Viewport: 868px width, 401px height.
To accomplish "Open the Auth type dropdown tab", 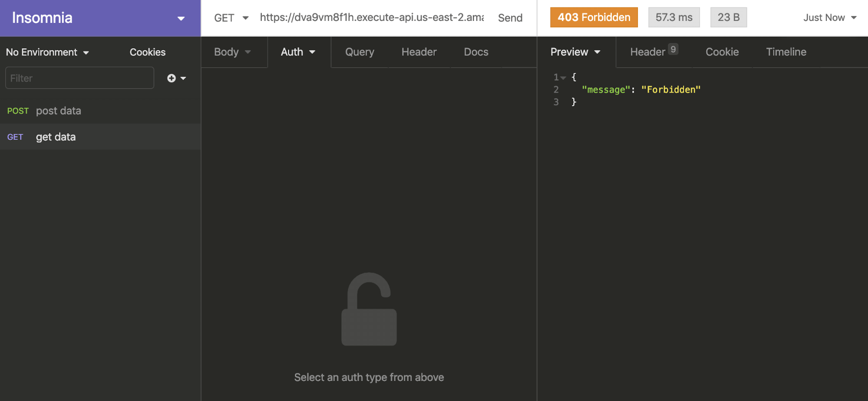I will (298, 52).
